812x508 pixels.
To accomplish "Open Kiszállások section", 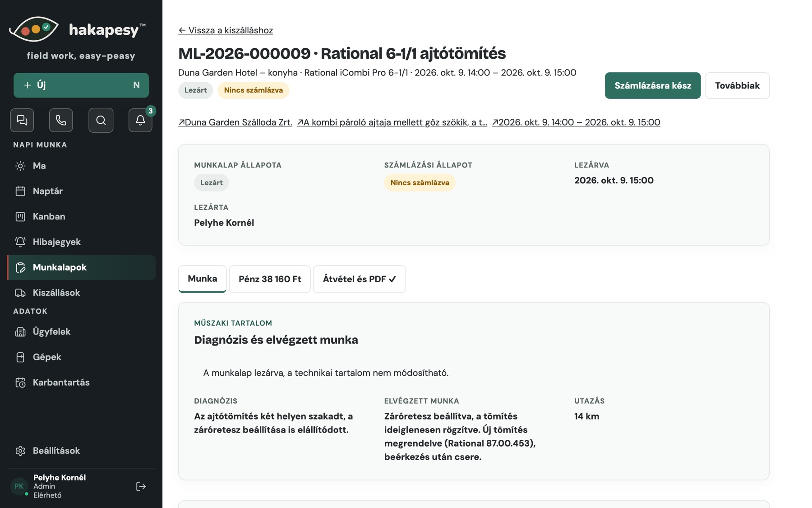I will tap(81, 293).
